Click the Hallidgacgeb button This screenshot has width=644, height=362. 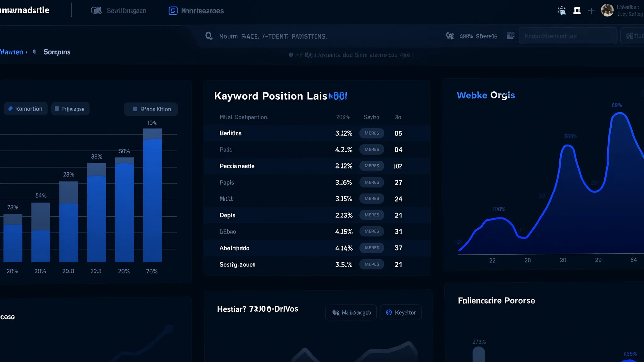click(x=351, y=312)
